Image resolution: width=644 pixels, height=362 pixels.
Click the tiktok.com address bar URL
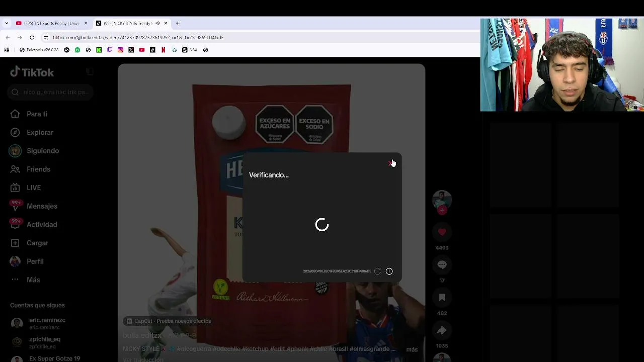click(138, 38)
